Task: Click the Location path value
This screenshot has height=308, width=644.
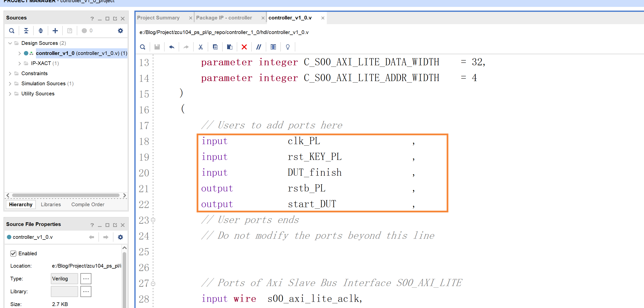Action: (x=86, y=266)
